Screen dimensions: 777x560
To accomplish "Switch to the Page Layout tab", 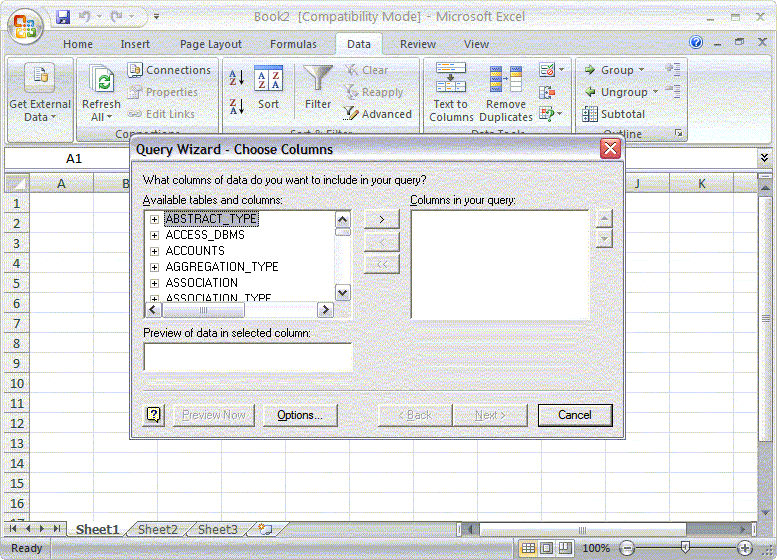I will (211, 44).
